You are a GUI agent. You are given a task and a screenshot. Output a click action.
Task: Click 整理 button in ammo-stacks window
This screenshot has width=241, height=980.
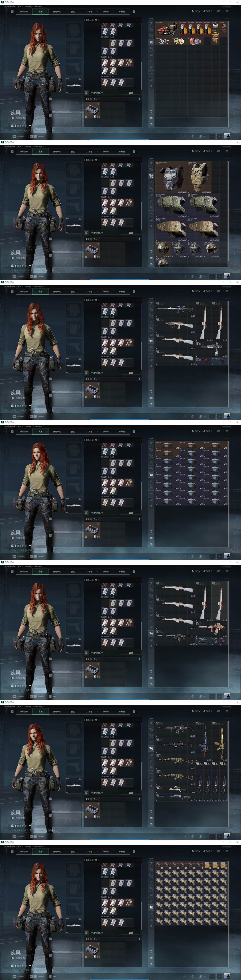[x=131, y=933]
